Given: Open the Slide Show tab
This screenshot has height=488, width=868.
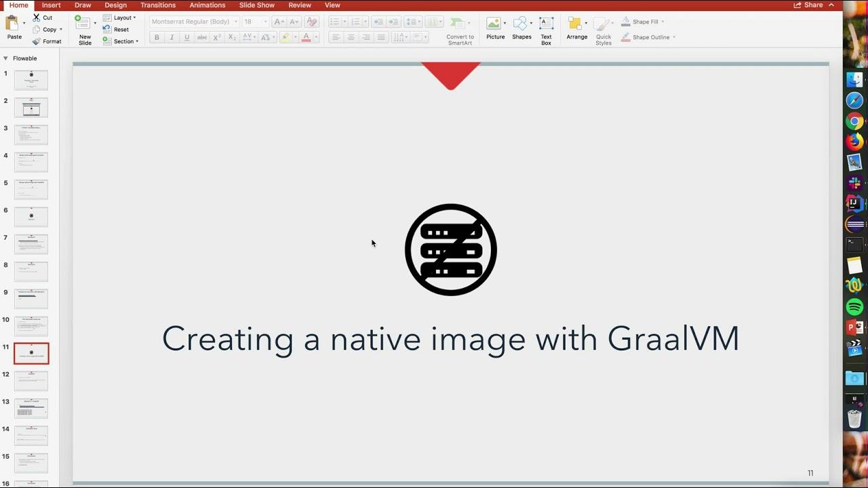Looking at the screenshot, I should [256, 5].
